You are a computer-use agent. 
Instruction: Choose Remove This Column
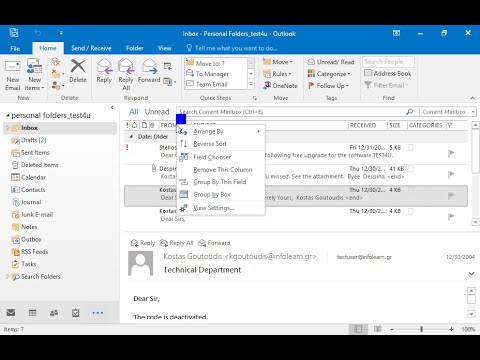click(221, 169)
